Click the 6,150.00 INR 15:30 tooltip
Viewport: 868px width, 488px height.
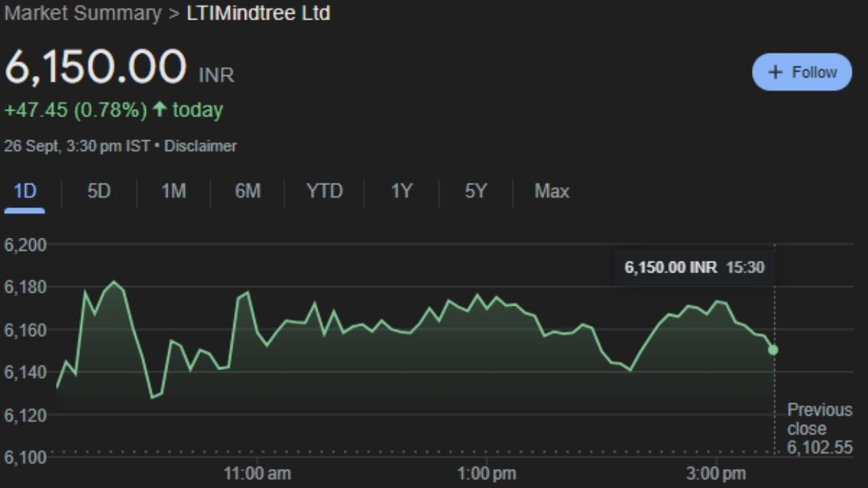pos(694,267)
